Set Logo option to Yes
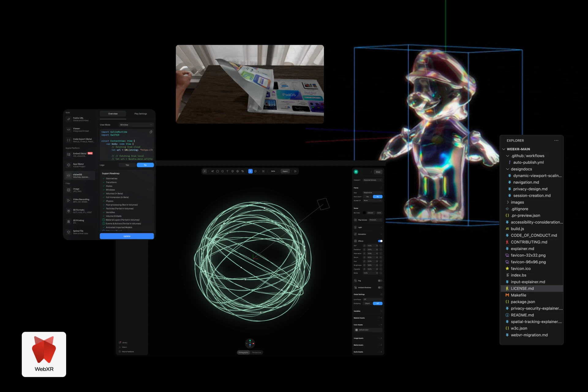The width and height of the screenshot is (588, 392). pos(127,165)
